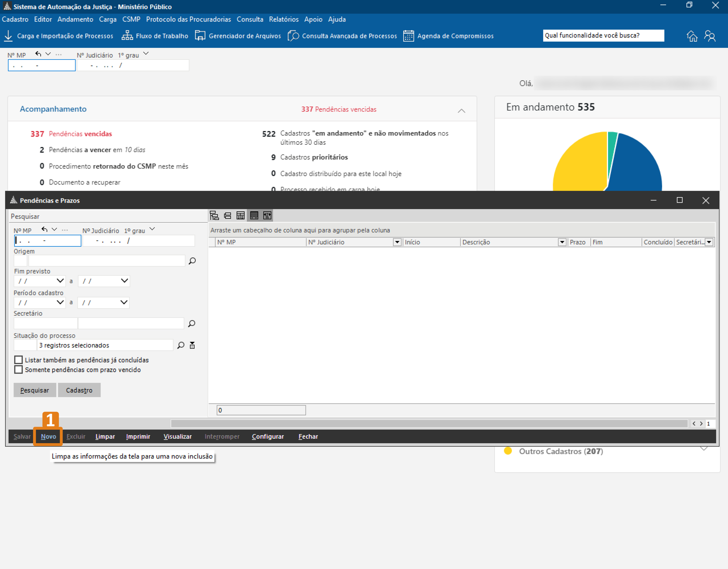
Task: Collapse the Acompanhamento panel chevron
Action: click(461, 111)
